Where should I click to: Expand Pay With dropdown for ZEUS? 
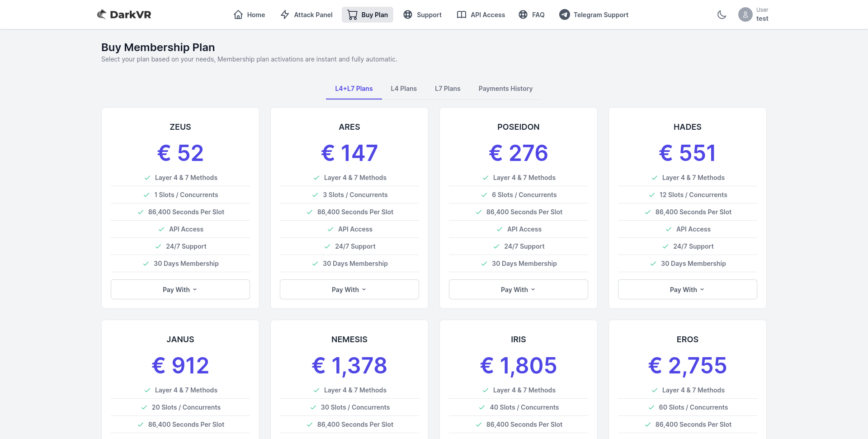(x=180, y=289)
